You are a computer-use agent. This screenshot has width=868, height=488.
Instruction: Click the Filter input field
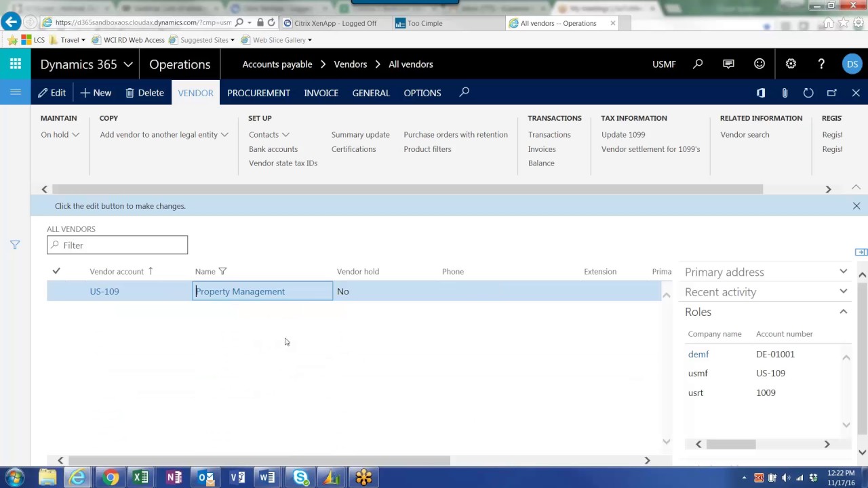[117, 245]
